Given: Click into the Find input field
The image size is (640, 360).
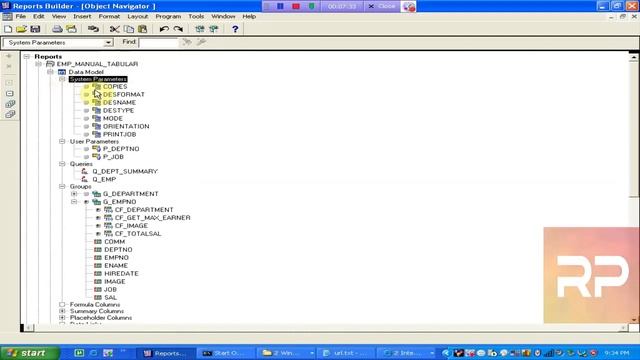Looking at the screenshot, I should coord(158,42).
